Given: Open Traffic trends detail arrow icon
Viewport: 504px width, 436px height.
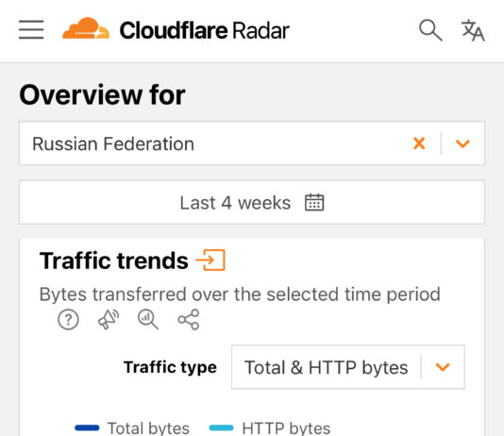Looking at the screenshot, I should coord(210,260).
